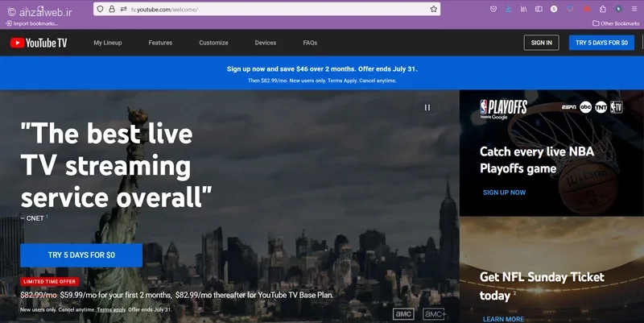Click the "– CNET" attribution under the hero headline

point(32,218)
